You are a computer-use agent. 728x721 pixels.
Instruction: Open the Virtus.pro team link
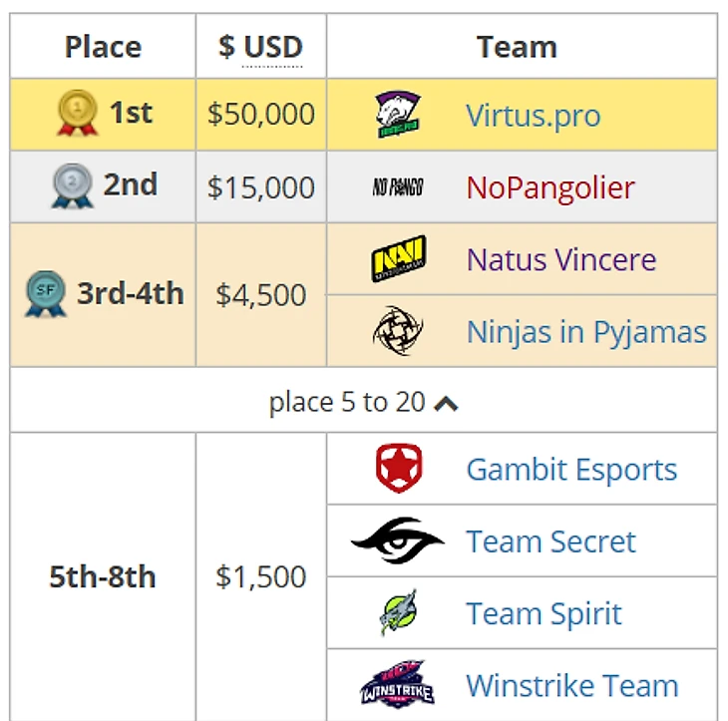click(533, 116)
